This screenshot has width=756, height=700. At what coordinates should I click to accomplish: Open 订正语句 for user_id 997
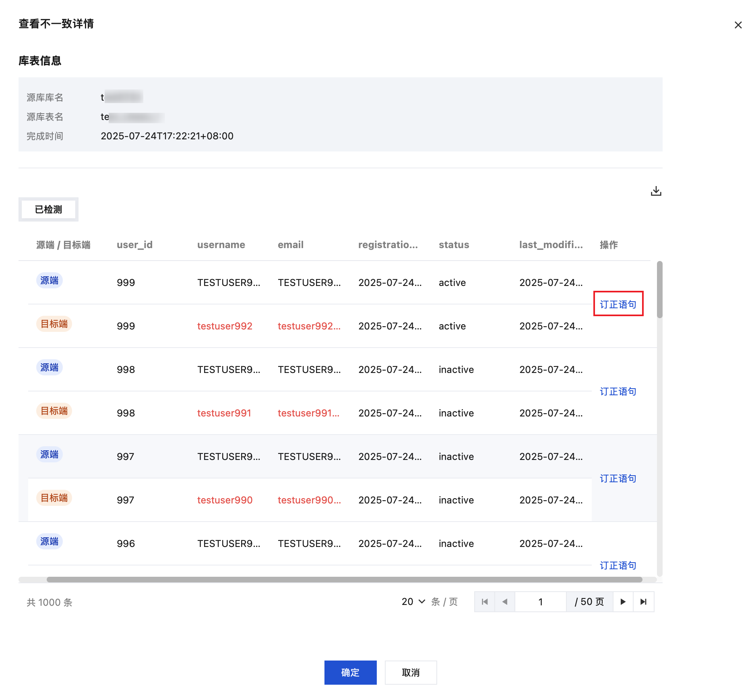click(618, 478)
